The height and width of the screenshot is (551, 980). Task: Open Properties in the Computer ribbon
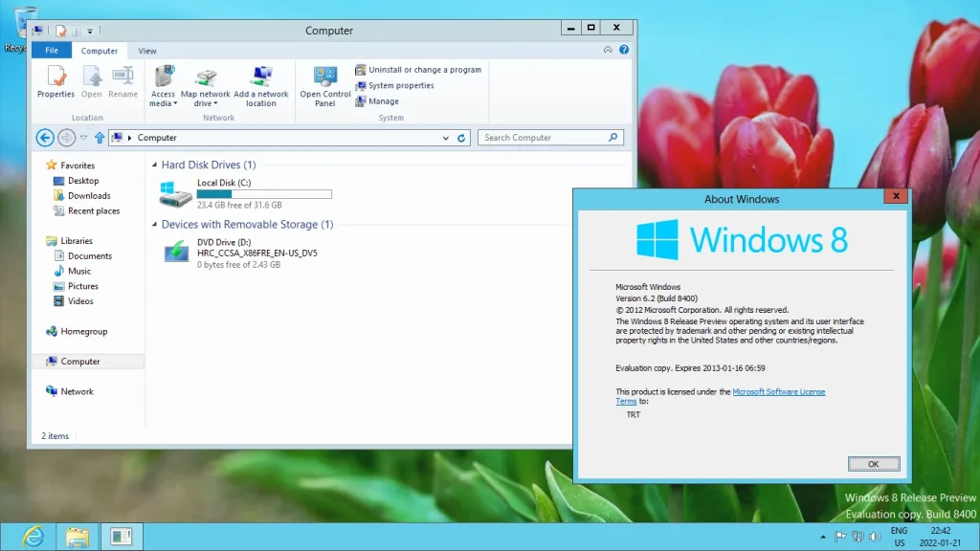(x=56, y=82)
